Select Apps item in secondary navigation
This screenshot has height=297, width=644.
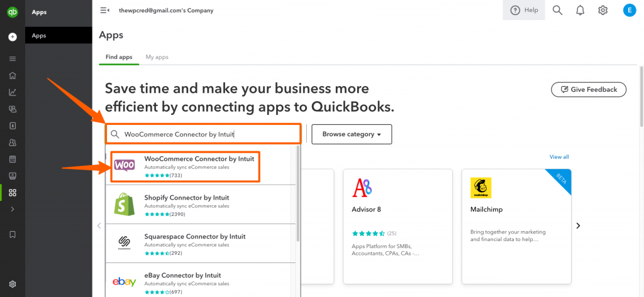58,35
